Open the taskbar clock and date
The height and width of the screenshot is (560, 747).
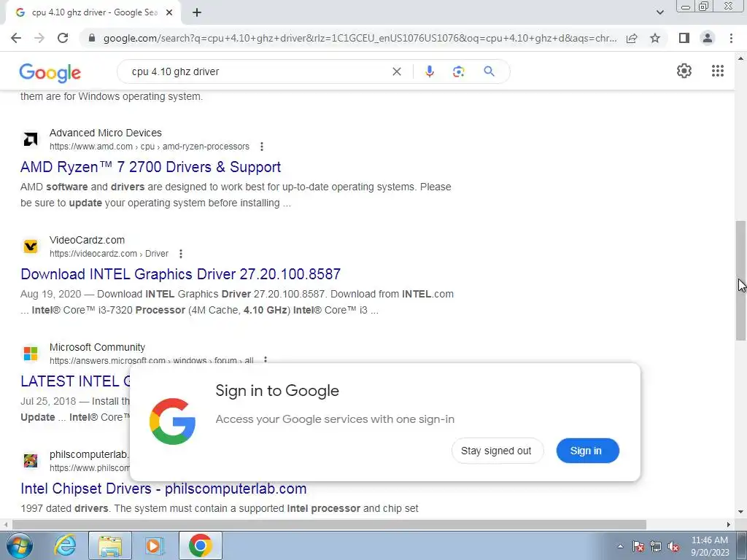[710, 546]
